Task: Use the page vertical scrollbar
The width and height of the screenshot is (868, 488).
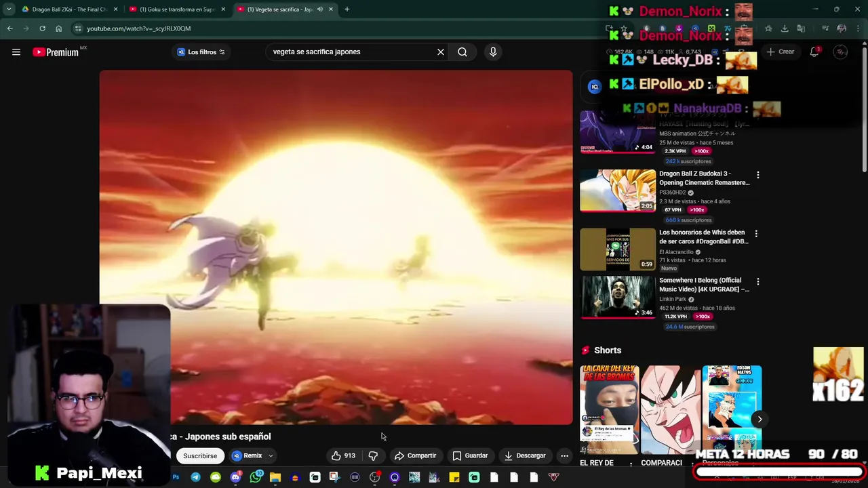Action: [x=865, y=108]
